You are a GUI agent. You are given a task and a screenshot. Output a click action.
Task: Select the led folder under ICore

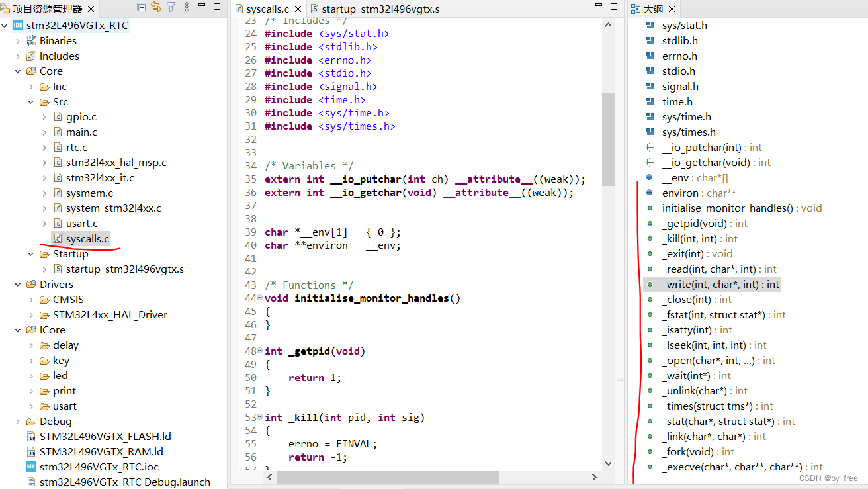[x=60, y=376]
